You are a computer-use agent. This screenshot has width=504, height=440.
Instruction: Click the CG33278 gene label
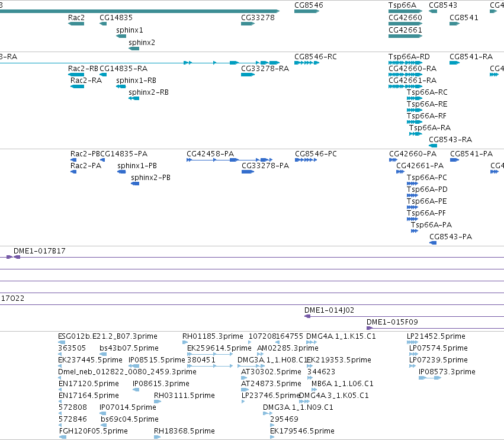coord(258,18)
